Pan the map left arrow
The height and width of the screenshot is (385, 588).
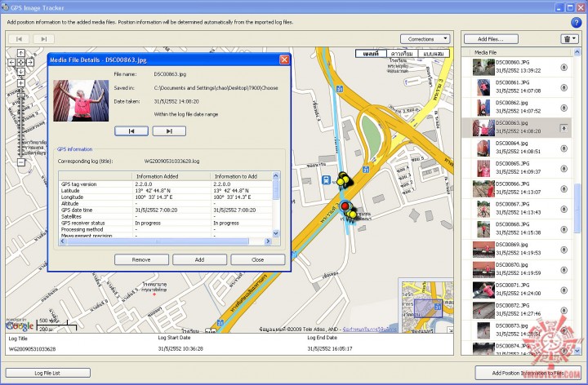click(11, 63)
